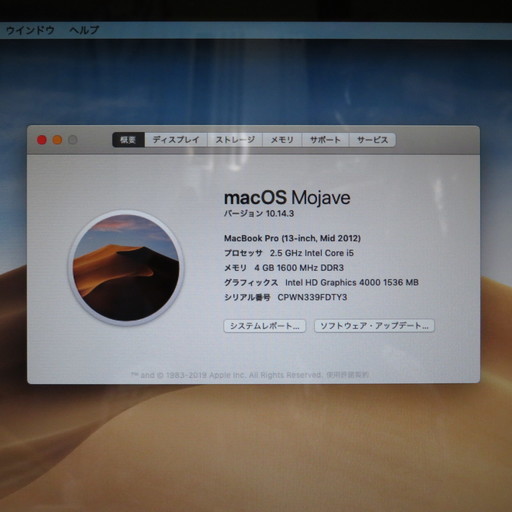512x512 pixels.
Task: Select the サポート tab
Action: pos(325,140)
